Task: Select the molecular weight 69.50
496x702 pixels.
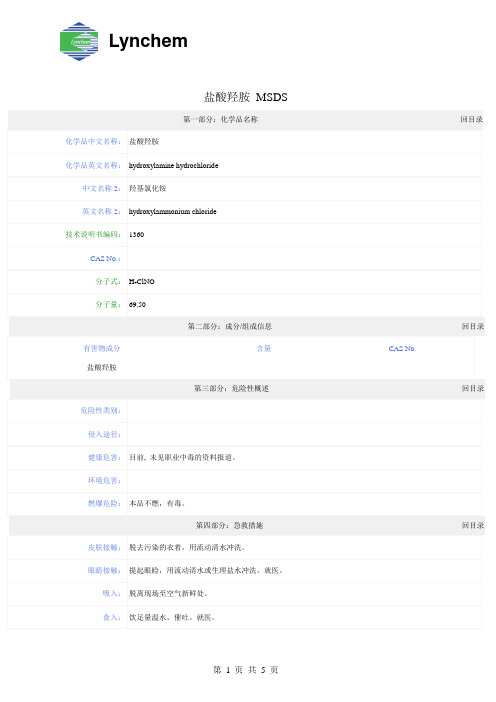Action: tap(137, 304)
